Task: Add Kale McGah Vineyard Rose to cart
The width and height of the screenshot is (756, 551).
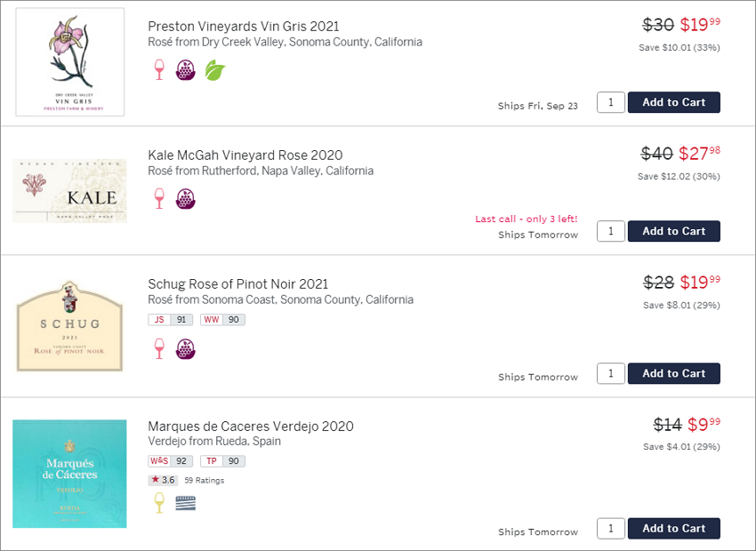Action: [x=673, y=231]
